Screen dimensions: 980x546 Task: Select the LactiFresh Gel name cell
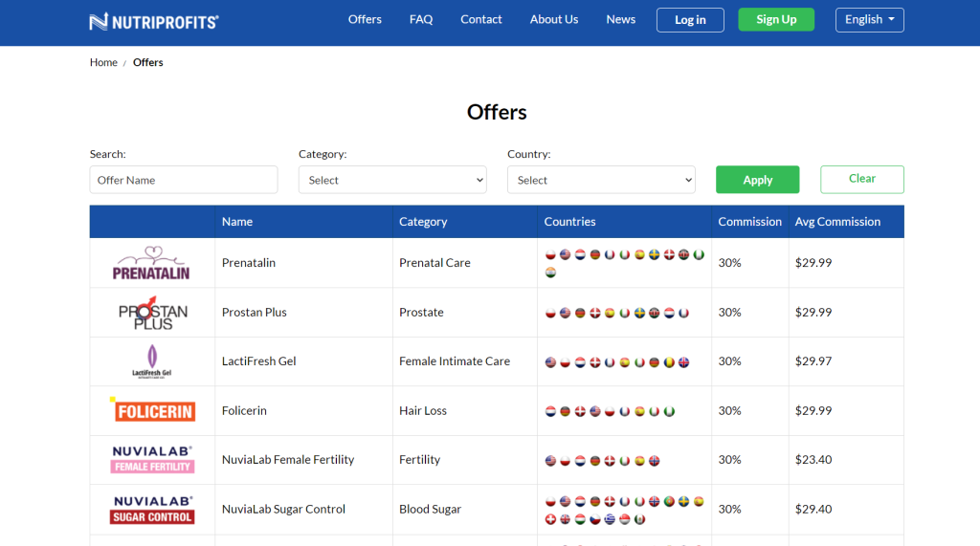pyautogui.click(x=303, y=361)
